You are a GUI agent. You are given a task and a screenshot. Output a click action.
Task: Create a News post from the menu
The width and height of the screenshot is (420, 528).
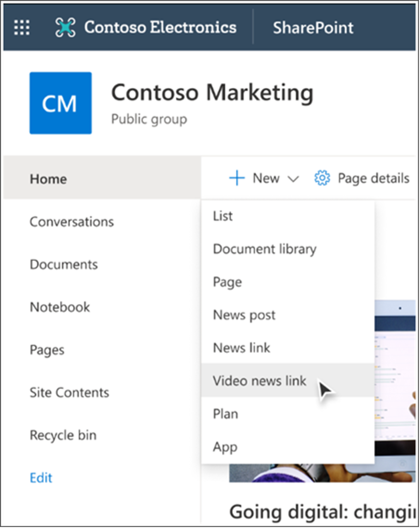(244, 315)
